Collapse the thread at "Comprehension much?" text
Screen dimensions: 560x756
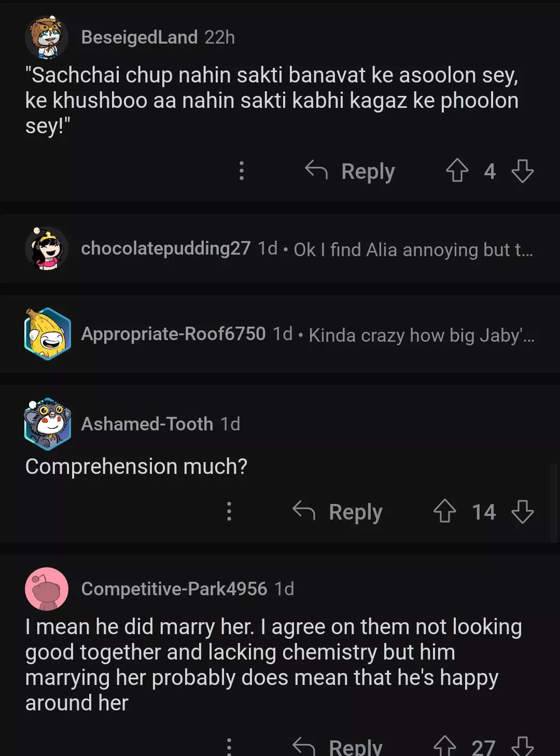tap(136, 466)
